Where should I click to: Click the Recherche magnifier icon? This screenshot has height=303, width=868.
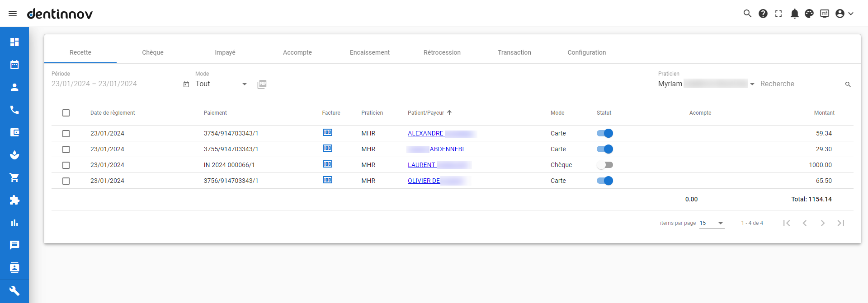[848, 84]
